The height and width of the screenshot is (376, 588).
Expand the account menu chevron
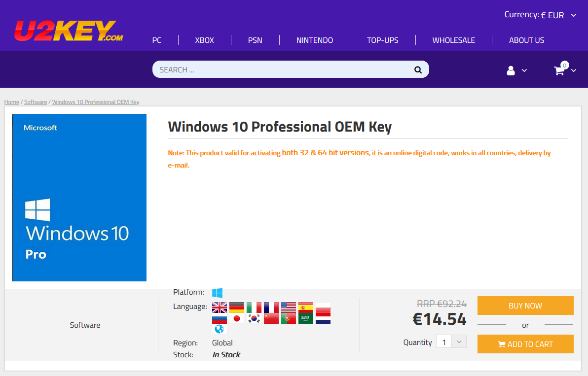pyautogui.click(x=524, y=70)
